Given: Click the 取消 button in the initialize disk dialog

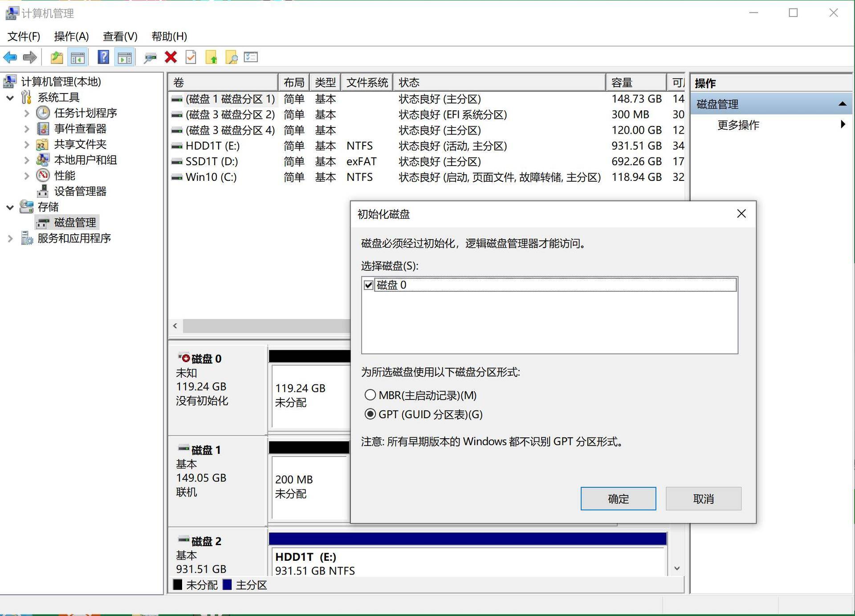Looking at the screenshot, I should coord(703,498).
